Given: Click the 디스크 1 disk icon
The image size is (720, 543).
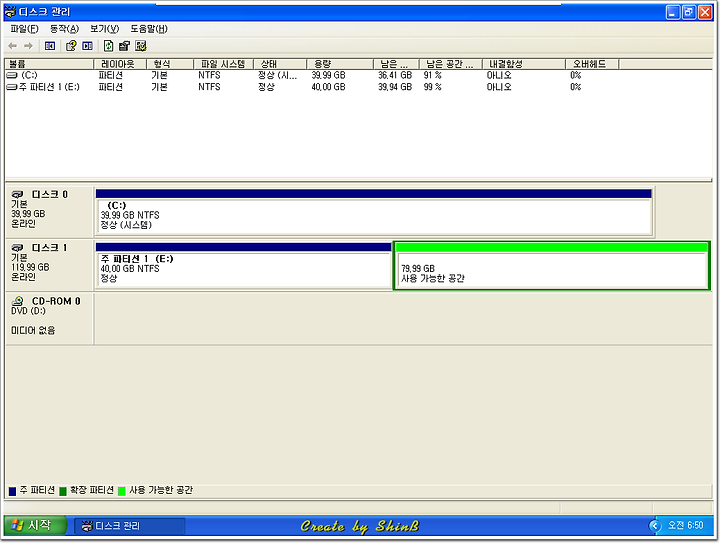Looking at the screenshot, I should tap(17, 248).
